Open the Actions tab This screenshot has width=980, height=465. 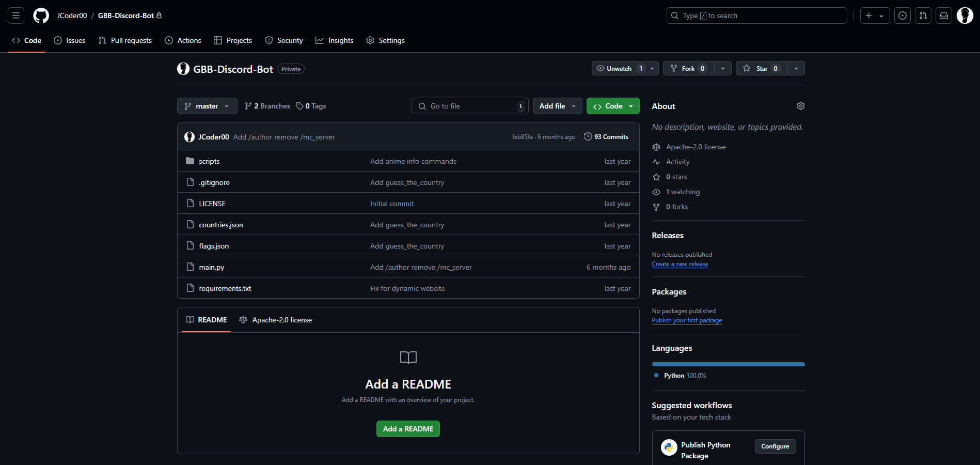pyautogui.click(x=183, y=40)
